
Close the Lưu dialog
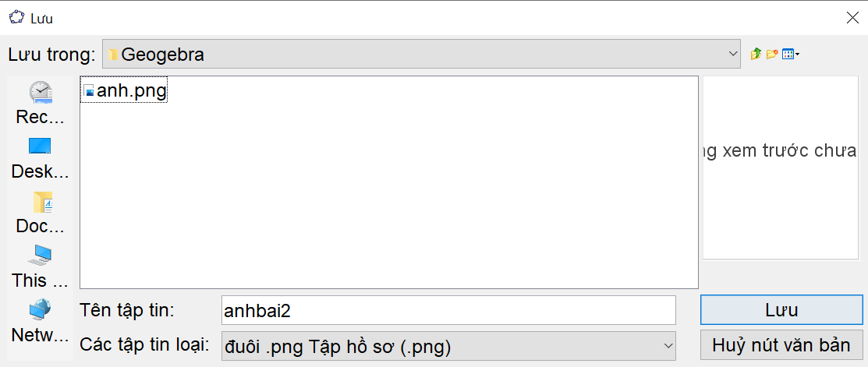tap(852, 18)
